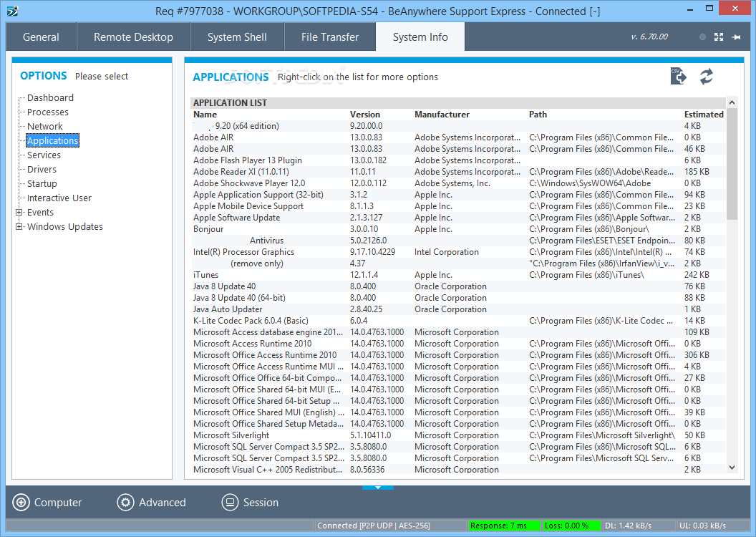
Task: Select Apple Application Support (32-bit) row
Action: pyautogui.click(x=458, y=195)
